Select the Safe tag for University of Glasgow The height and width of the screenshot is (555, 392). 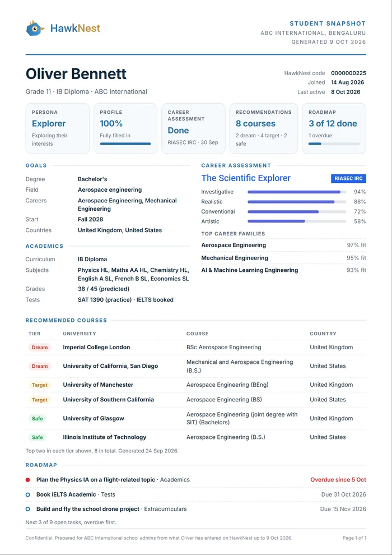pos(37,418)
